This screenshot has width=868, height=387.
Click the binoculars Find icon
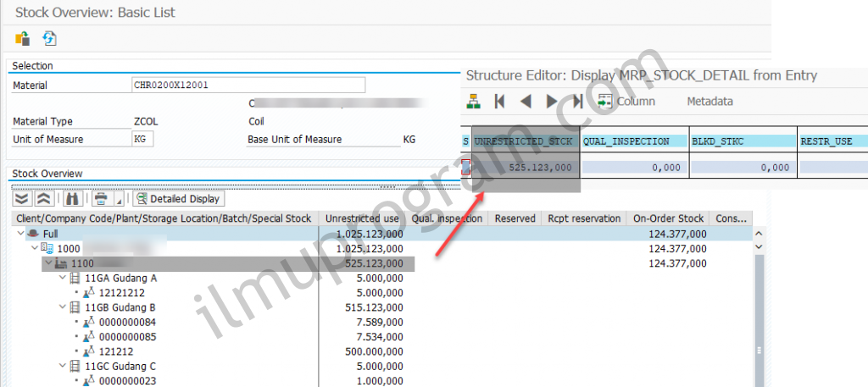pos(72,199)
